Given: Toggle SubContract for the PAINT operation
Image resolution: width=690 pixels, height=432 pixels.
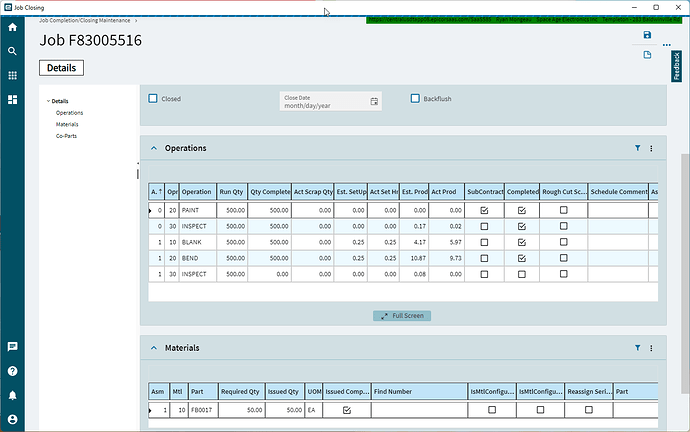Looking at the screenshot, I should (484, 210).
